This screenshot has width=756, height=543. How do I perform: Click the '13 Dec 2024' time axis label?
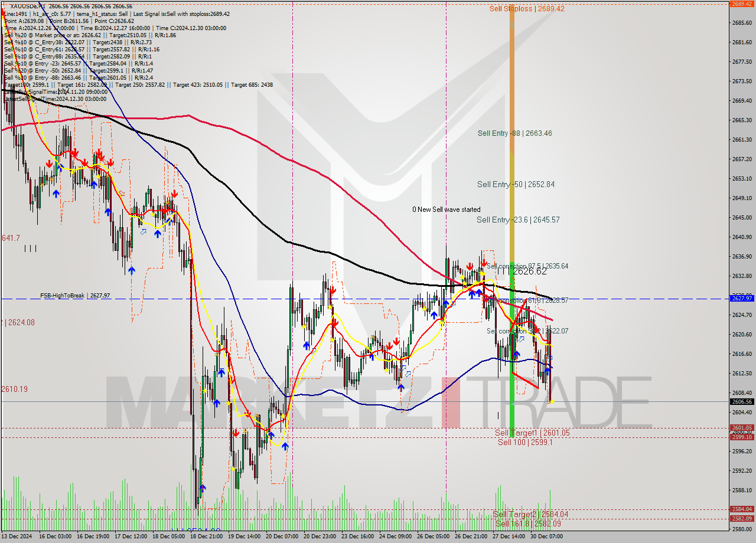(x=17, y=537)
